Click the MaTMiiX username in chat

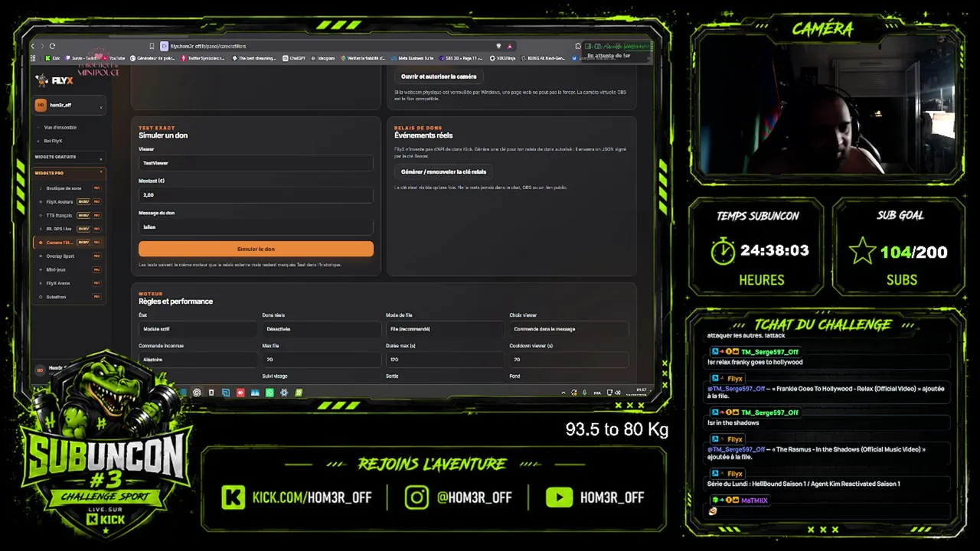(x=754, y=500)
